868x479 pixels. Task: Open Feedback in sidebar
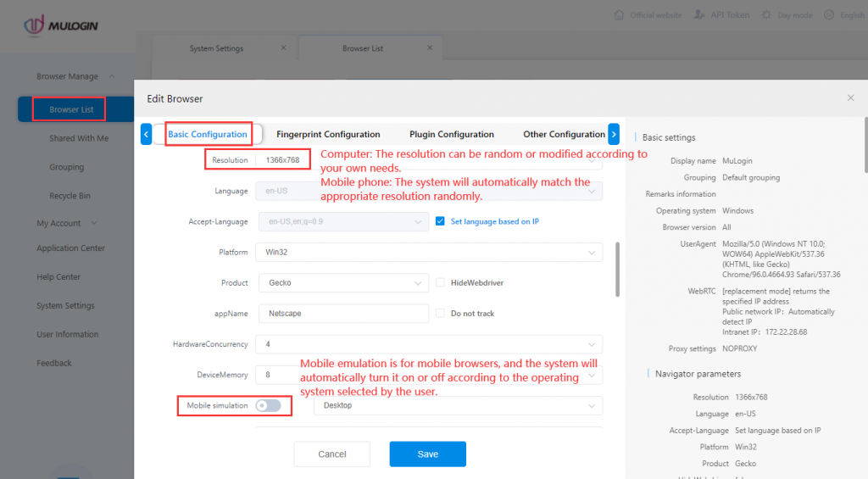tap(54, 363)
